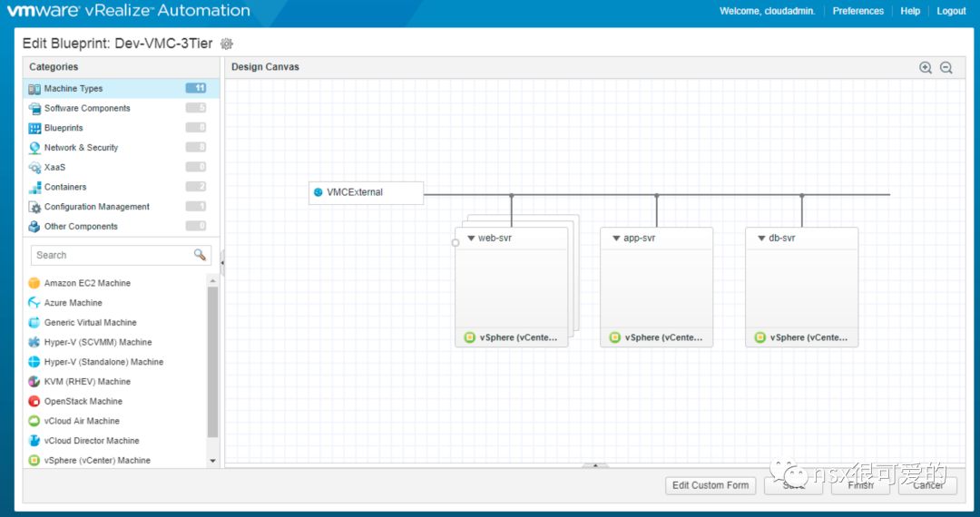Select the Containers category
The height and width of the screenshot is (517, 980).
tap(122, 187)
